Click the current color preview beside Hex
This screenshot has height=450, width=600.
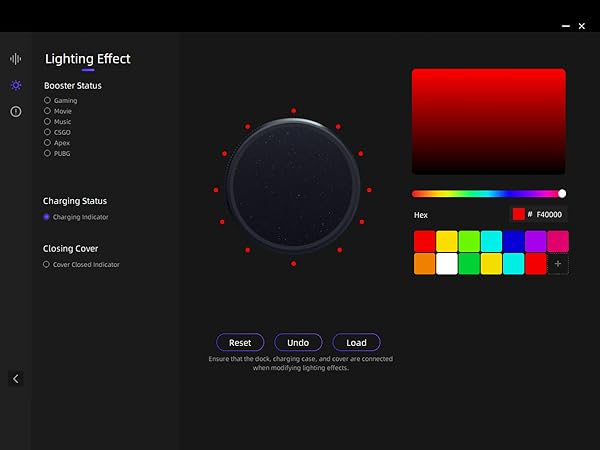pyautogui.click(x=518, y=214)
